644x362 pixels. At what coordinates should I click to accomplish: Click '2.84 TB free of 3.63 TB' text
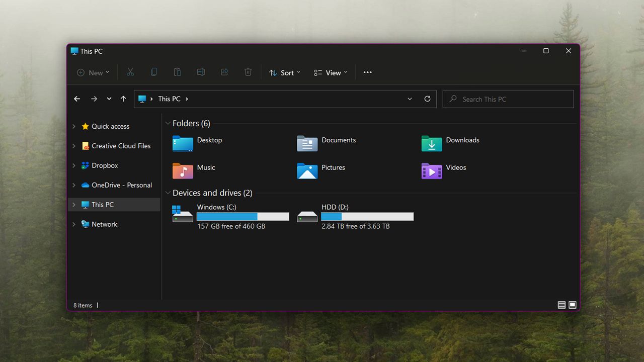[355, 226]
